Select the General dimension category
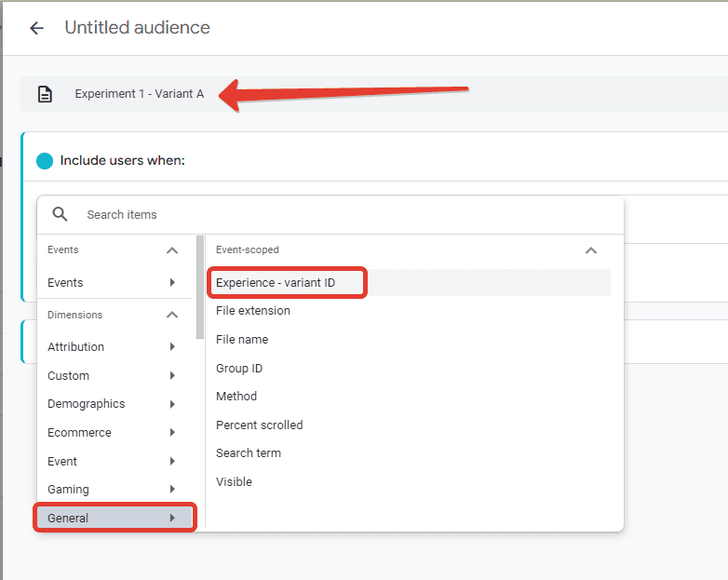Viewport: 728px width, 580px height. pyautogui.click(x=115, y=518)
